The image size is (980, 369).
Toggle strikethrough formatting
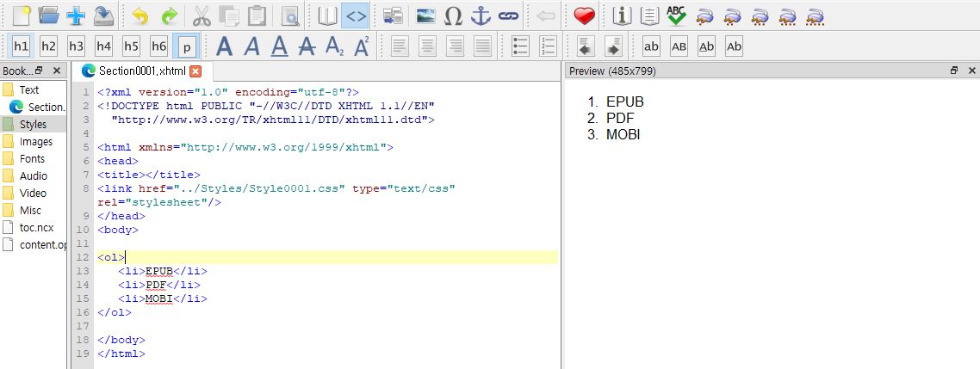pos(307,46)
